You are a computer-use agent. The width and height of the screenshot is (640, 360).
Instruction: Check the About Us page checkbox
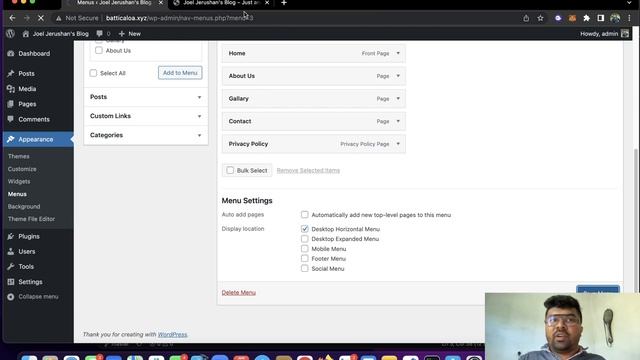[99, 50]
